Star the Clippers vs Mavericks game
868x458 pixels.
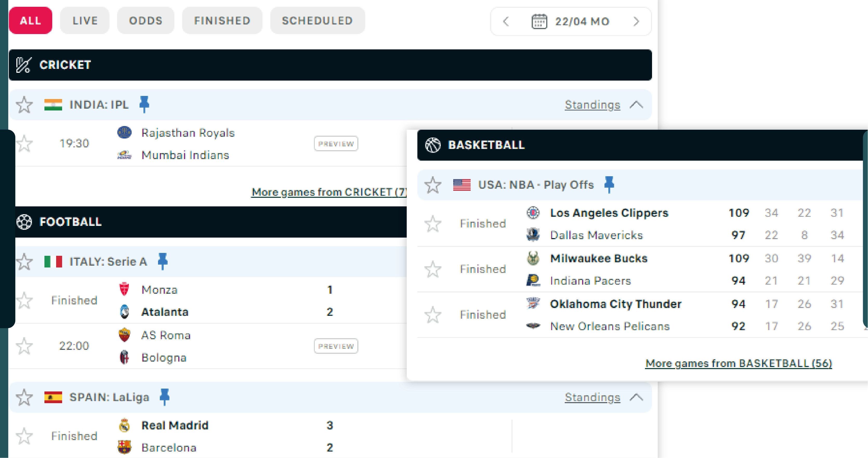(433, 224)
